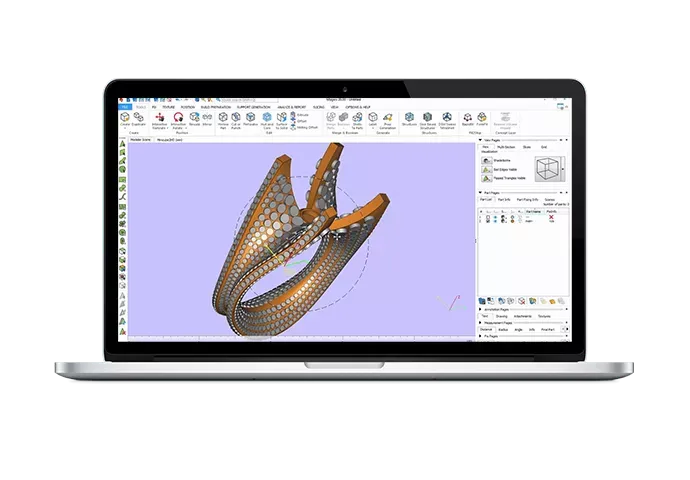Click the Extrude command
Screen dimensions: 690x480
pos(300,115)
